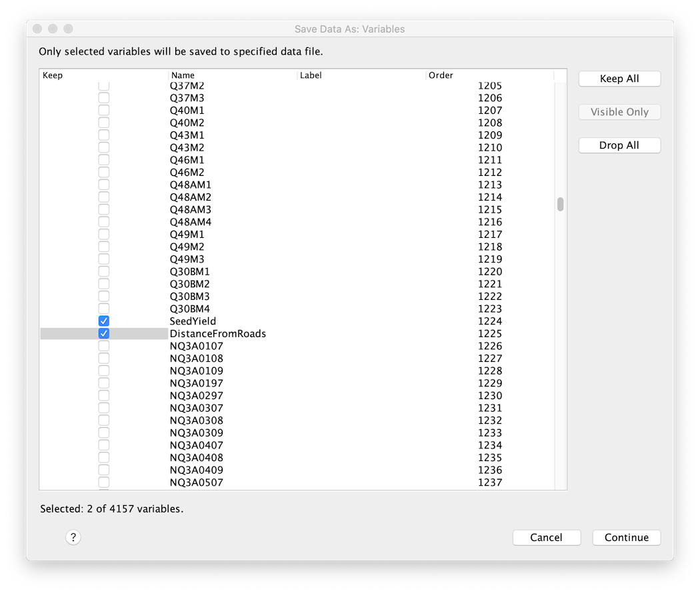Click the NQ3A0407 name entry
Image resolution: width=700 pixels, height=593 pixels.
(x=197, y=445)
